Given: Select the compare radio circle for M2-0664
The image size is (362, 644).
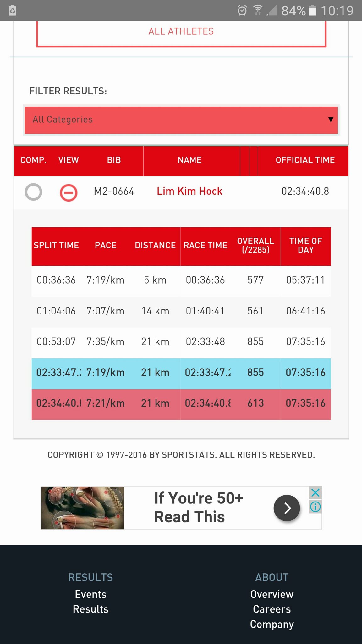Looking at the screenshot, I should (33, 192).
